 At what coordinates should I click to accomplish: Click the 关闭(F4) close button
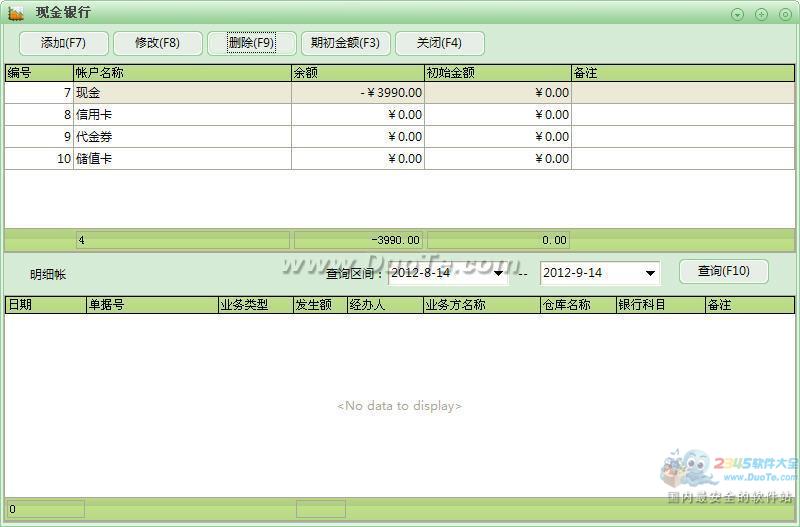[x=439, y=43]
